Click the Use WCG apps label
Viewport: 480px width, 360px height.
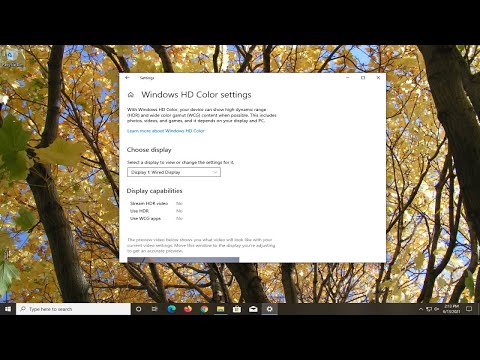point(145,219)
